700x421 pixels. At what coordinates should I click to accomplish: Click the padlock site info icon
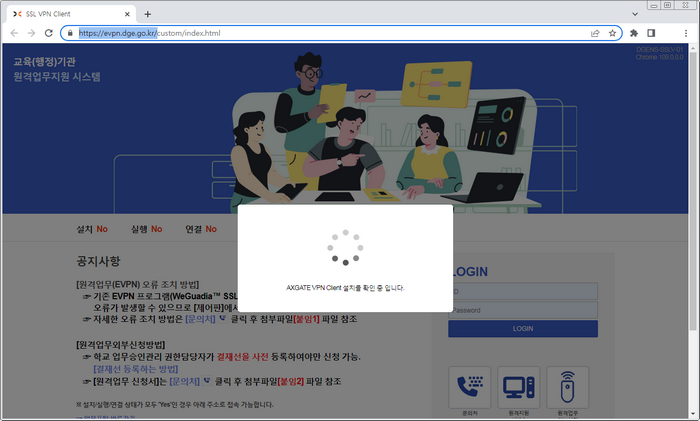(x=70, y=33)
